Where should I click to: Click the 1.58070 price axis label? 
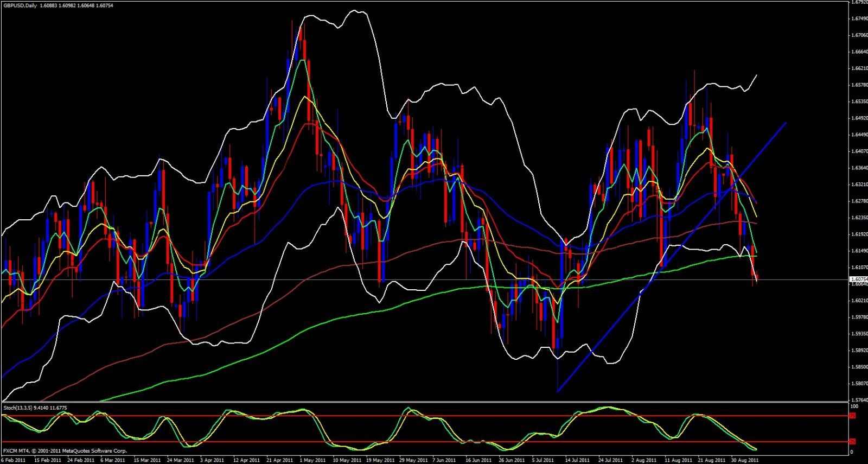859,384
